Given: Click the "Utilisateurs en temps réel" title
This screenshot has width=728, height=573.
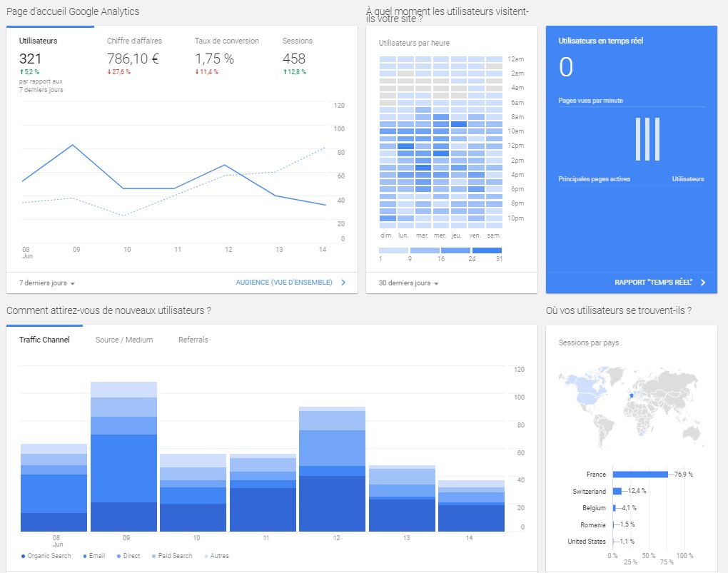Looking at the screenshot, I should (x=601, y=41).
